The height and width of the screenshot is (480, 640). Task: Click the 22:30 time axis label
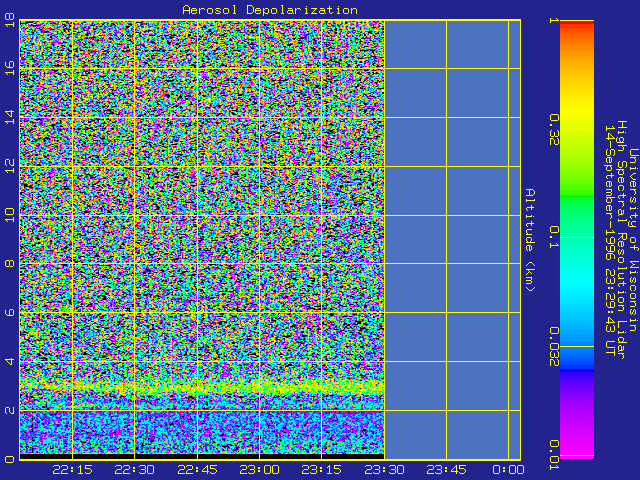(134, 470)
